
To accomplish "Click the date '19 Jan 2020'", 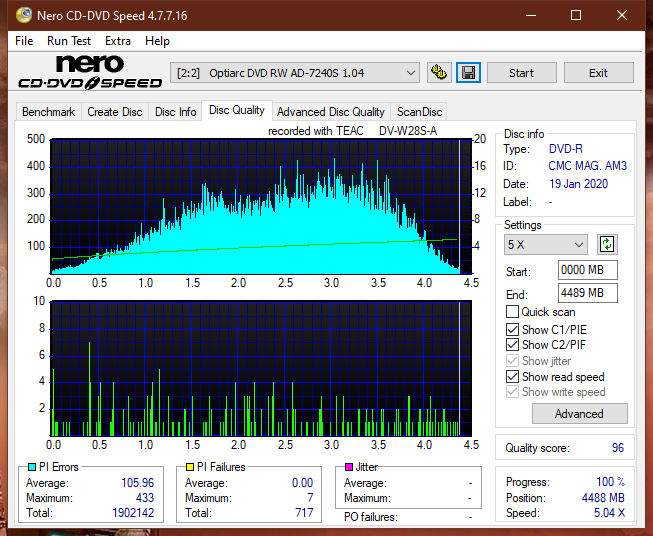I will click(x=578, y=184).
